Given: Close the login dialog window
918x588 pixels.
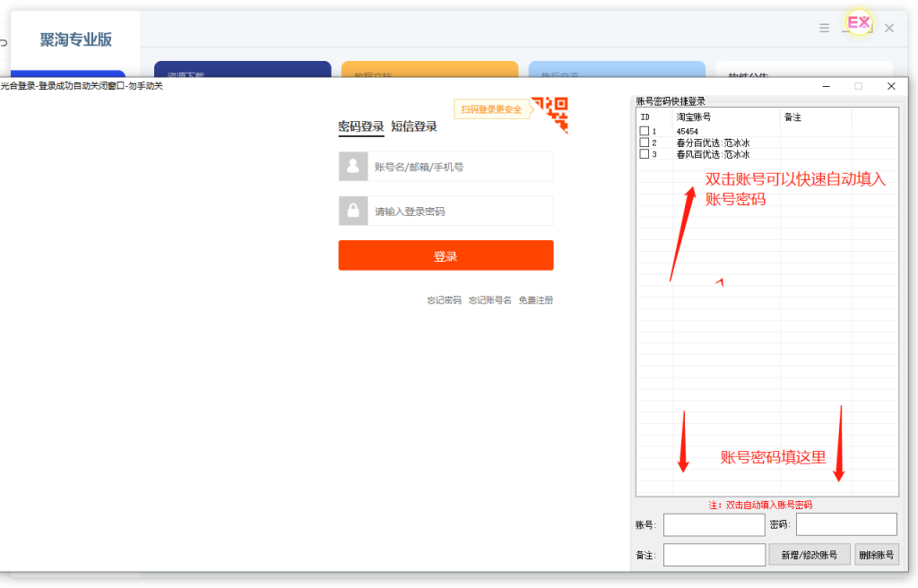Looking at the screenshot, I should tap(891, 86).
